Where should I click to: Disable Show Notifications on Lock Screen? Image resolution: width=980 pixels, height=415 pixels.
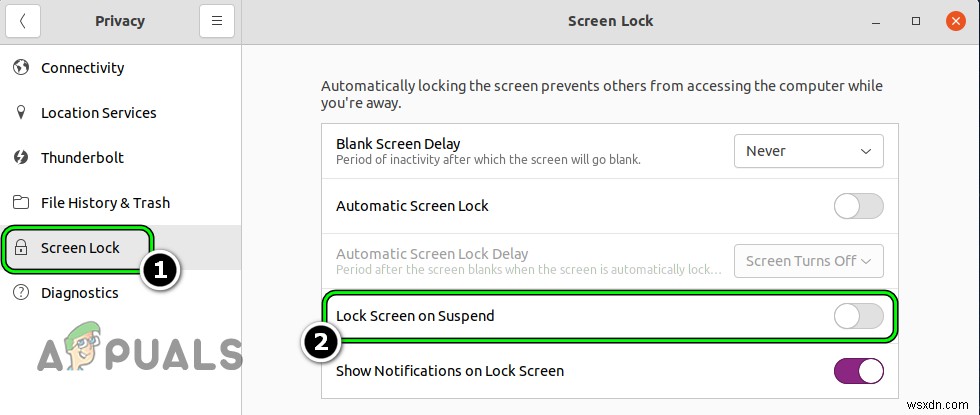[858, 371]
